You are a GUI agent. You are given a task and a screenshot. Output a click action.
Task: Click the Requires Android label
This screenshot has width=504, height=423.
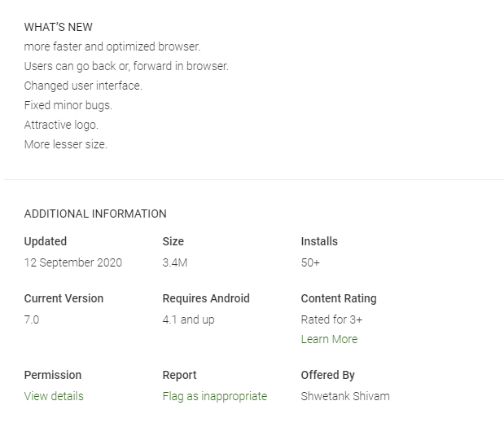tap(206, 298)
